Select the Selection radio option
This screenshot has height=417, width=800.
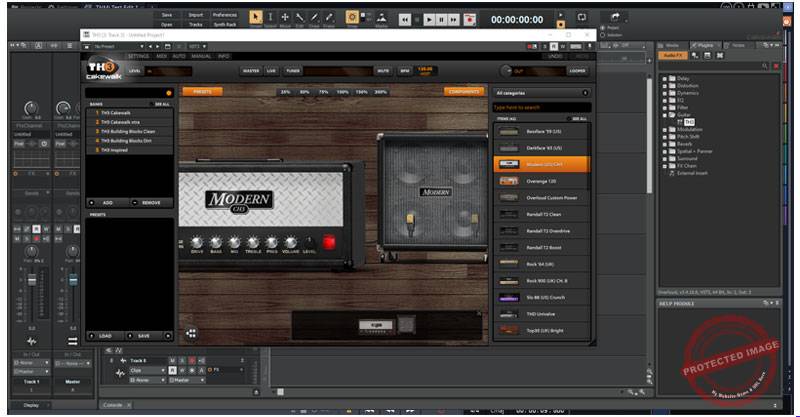tap(603, 35)
